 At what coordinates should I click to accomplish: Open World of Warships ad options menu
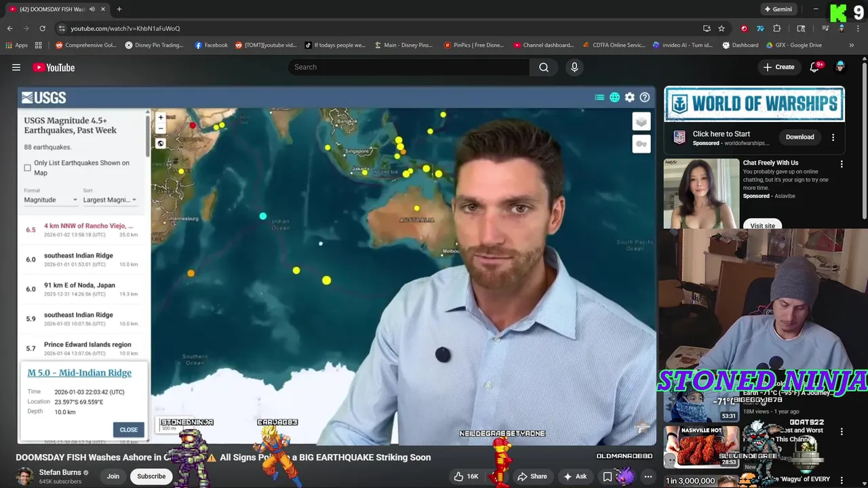pyautogui.click(x=833, y=137)
